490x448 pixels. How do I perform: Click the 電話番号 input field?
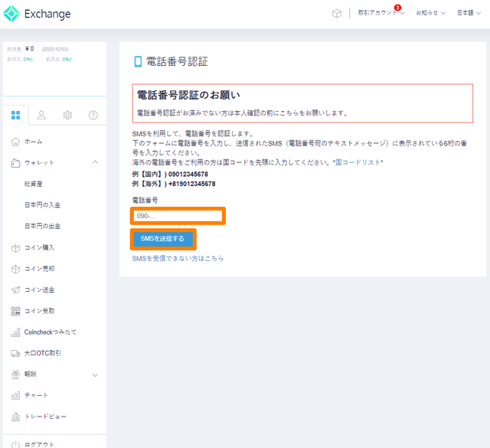click(178, 216)
